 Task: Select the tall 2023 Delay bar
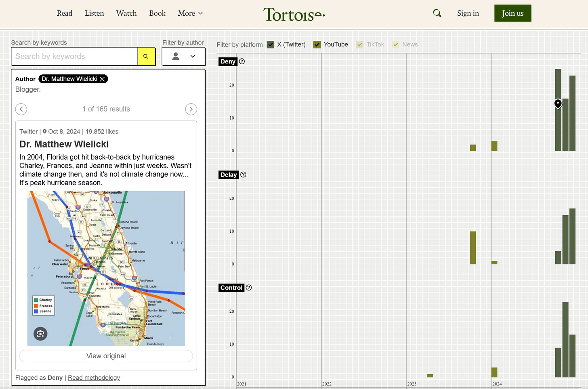point(473,248)
